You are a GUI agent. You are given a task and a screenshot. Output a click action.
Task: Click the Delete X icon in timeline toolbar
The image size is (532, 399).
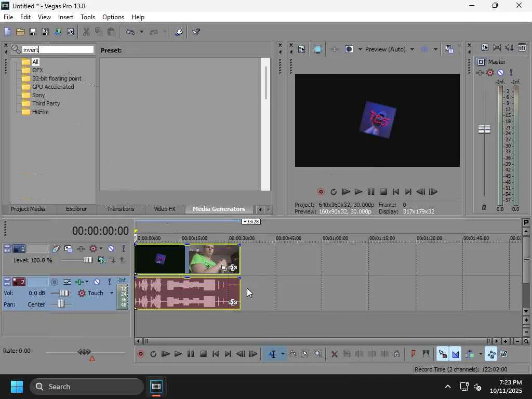point(334,354)
